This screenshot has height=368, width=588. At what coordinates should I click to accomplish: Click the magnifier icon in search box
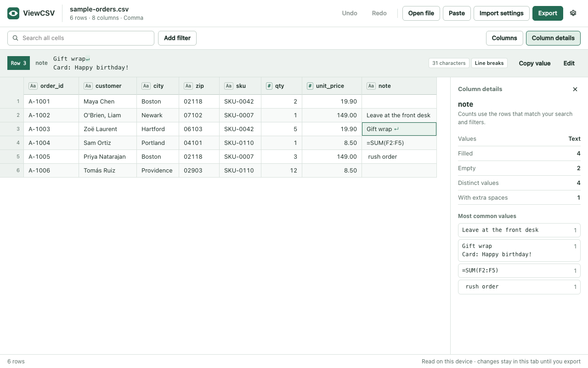[16, 38]
